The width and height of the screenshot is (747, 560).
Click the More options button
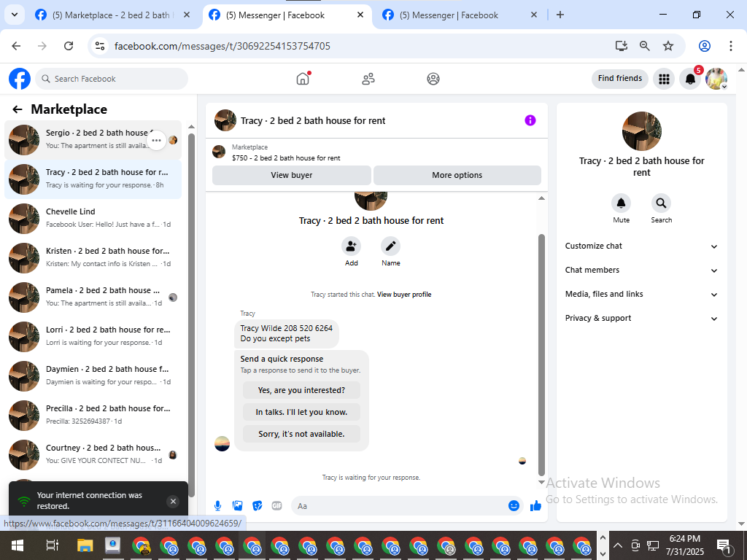pyautogui.click(x=457, y=175)
